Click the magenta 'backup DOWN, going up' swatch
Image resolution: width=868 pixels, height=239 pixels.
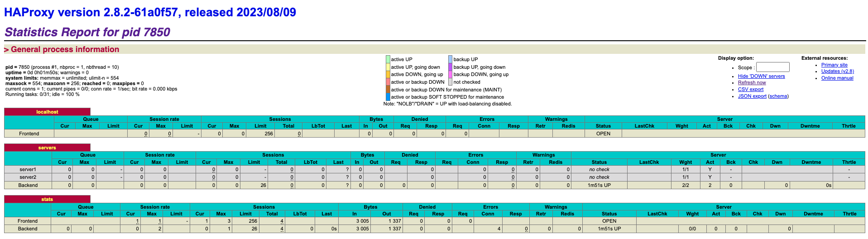(x=451, y=74)
